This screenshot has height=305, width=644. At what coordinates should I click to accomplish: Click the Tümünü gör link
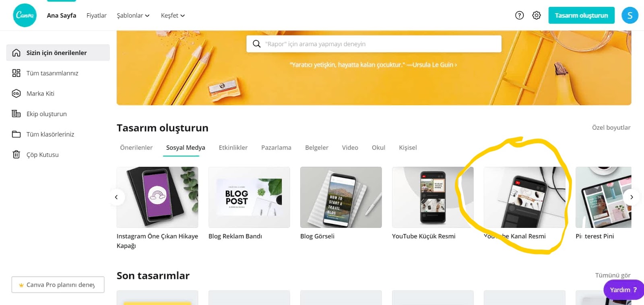coord(613,275)
